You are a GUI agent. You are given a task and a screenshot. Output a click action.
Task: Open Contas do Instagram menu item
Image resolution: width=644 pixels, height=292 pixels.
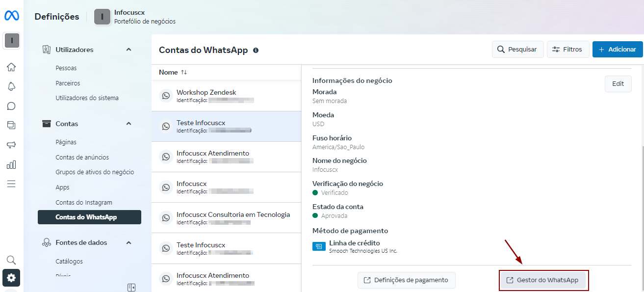[x=84, y=202]
